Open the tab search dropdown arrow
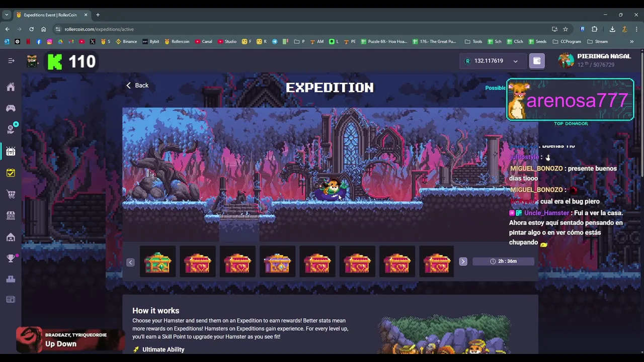The image size is (644, 362). tap(7, 15)
